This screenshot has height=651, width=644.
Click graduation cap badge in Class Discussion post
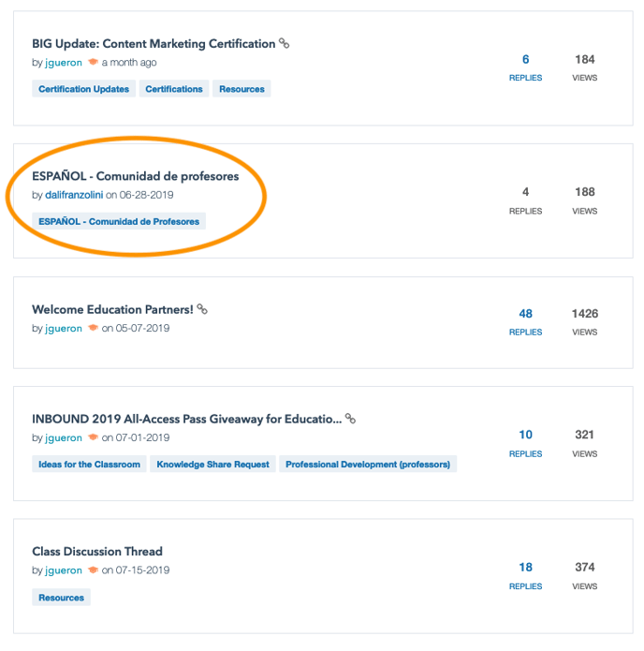pyautogui.click(x=93, y=570)
